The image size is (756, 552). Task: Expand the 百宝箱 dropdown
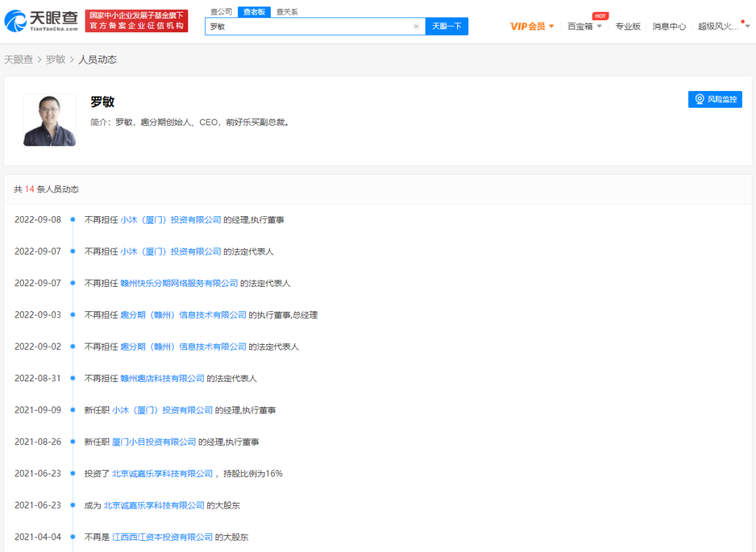coord(585,26)
